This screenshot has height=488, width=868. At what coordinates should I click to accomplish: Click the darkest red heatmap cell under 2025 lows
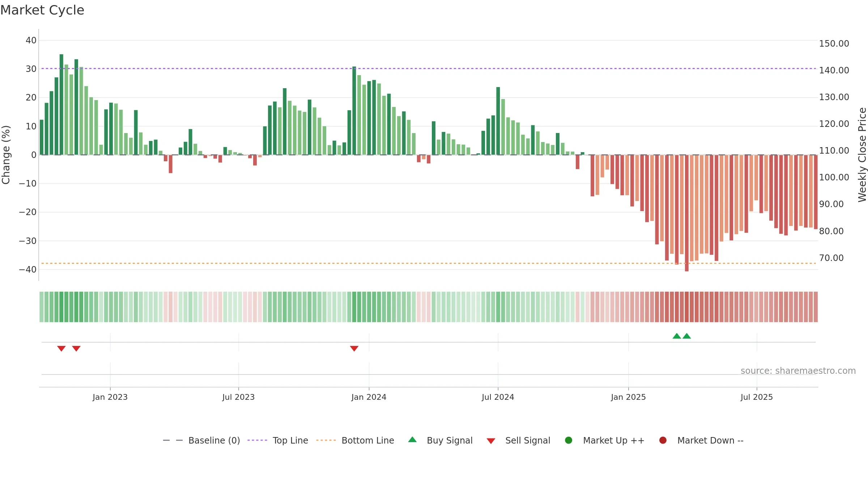pyautogui.click(x=687, y=307)
